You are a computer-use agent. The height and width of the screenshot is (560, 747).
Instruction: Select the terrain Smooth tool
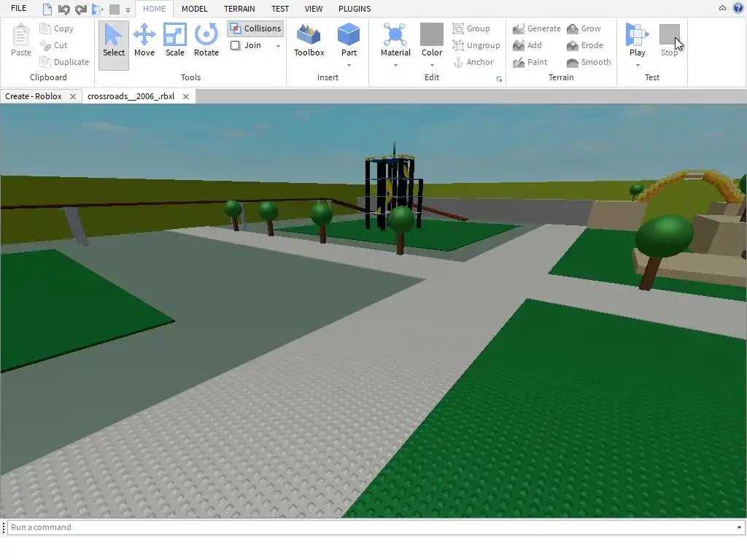pyautogui.click(x=589, y=62)
